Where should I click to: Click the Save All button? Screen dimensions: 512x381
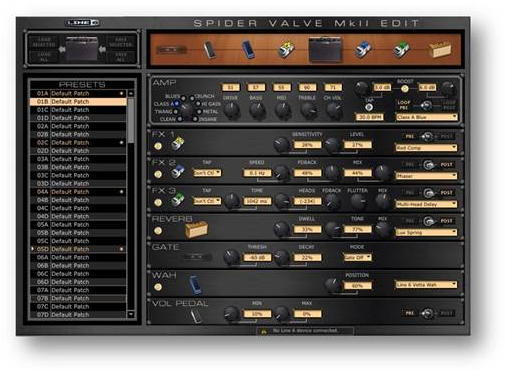coord(121,57)
